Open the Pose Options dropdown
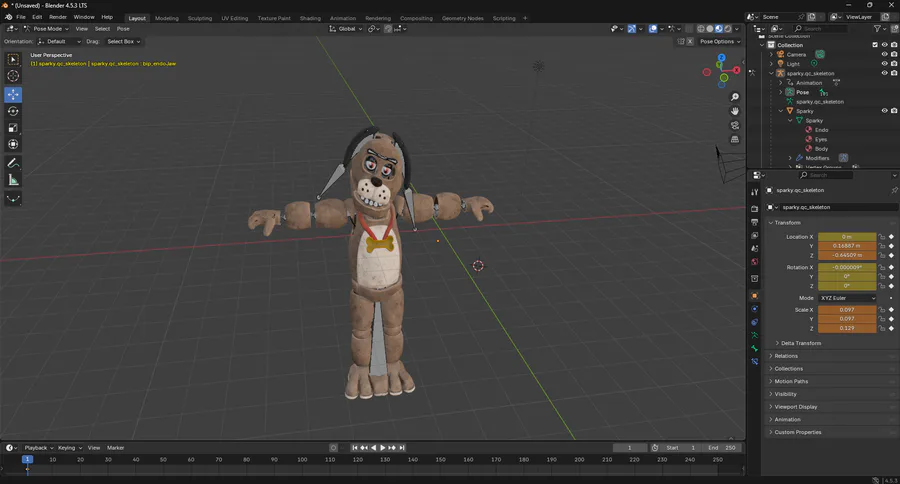This screenshot has height=484, width=900. [720, 41]
